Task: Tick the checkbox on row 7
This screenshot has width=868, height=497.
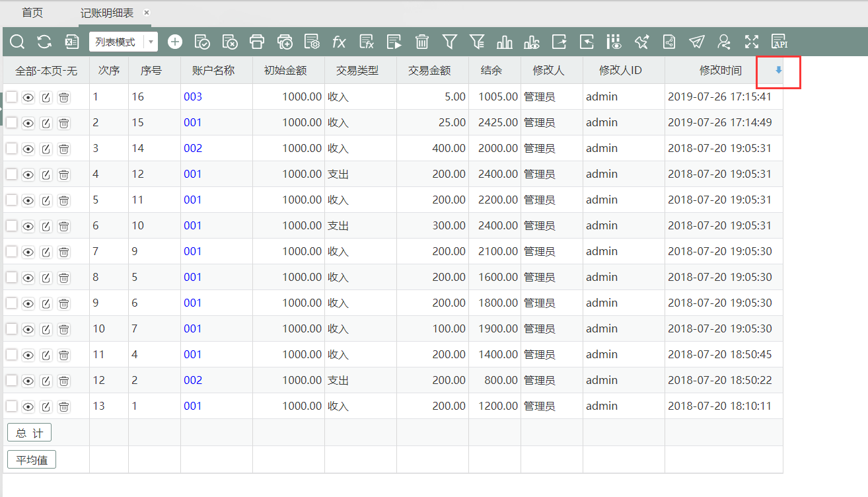Action: click(12, 251)
